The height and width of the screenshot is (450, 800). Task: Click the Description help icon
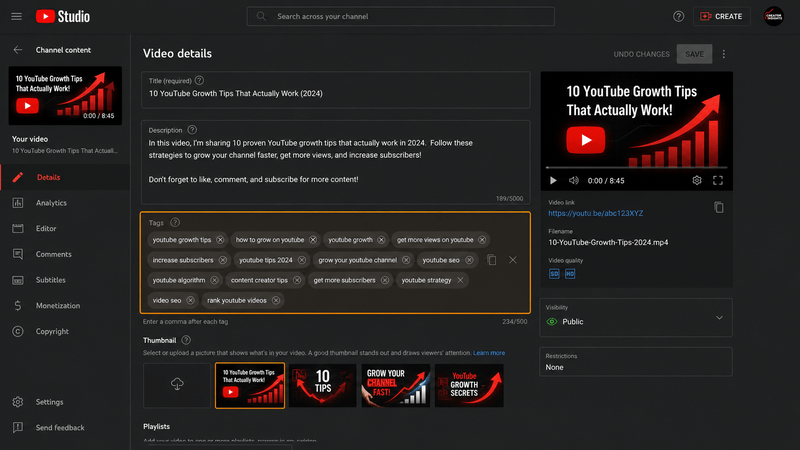(192, 130)
